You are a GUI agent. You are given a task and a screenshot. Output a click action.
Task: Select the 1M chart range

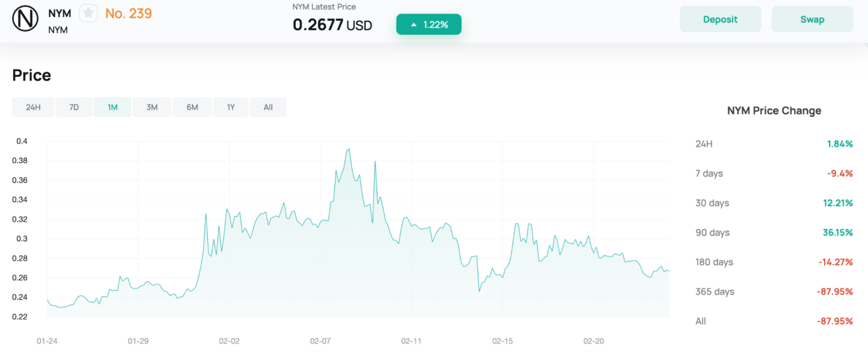113,107
